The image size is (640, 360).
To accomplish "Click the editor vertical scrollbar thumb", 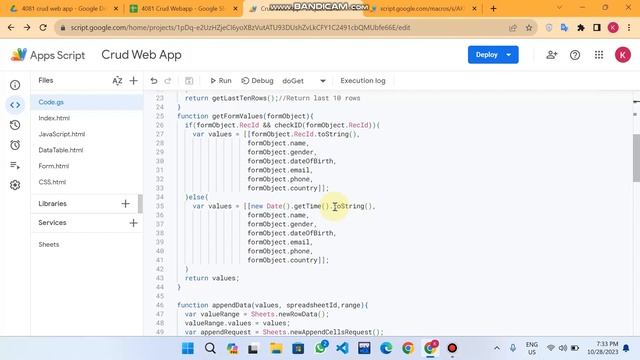I will [636, 158].
